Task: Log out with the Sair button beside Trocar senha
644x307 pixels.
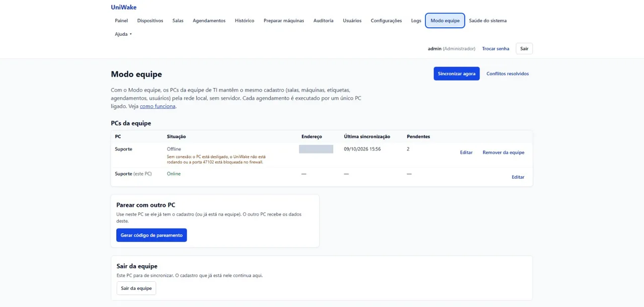Action: 524,49
